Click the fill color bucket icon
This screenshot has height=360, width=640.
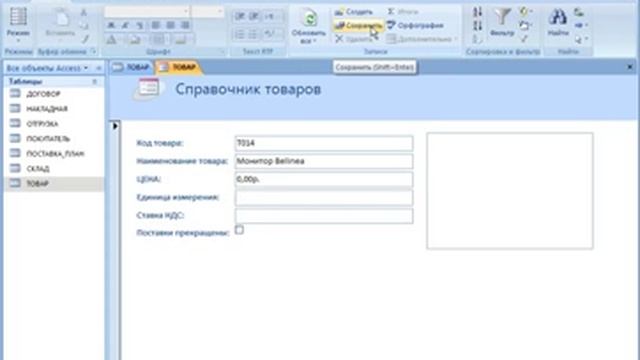pyautogui.click(x=135, y=40)
